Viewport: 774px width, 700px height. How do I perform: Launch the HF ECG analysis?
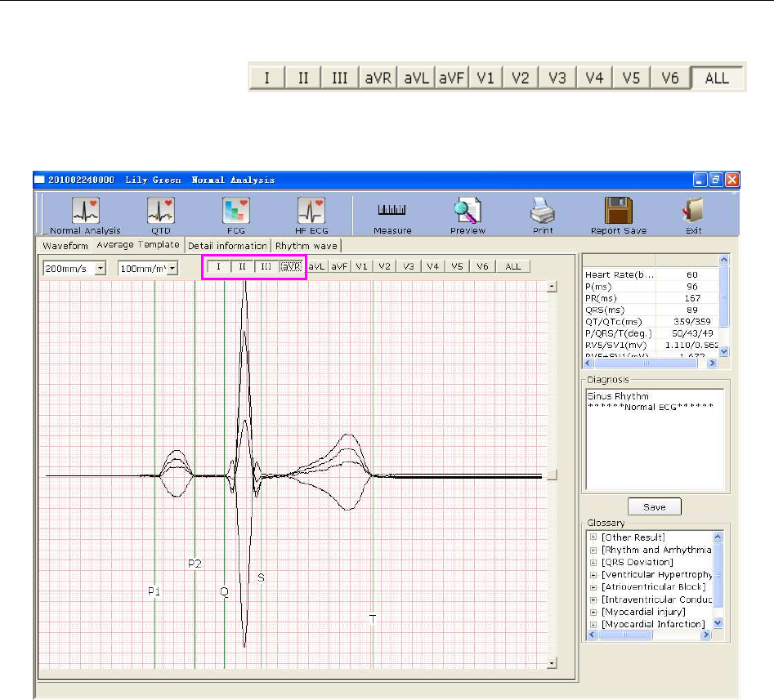click(x=311, y=216)
